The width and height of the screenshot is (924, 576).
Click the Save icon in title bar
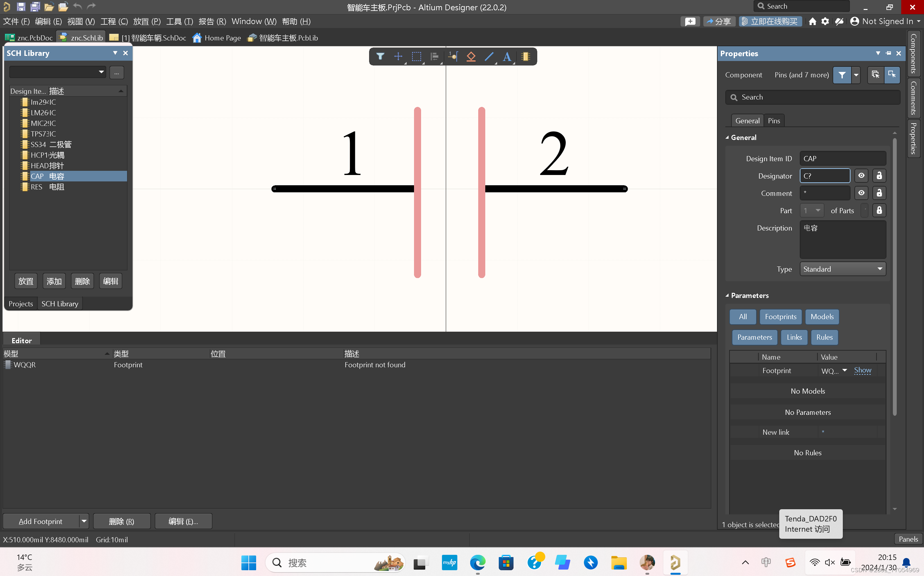click(21, 6)
